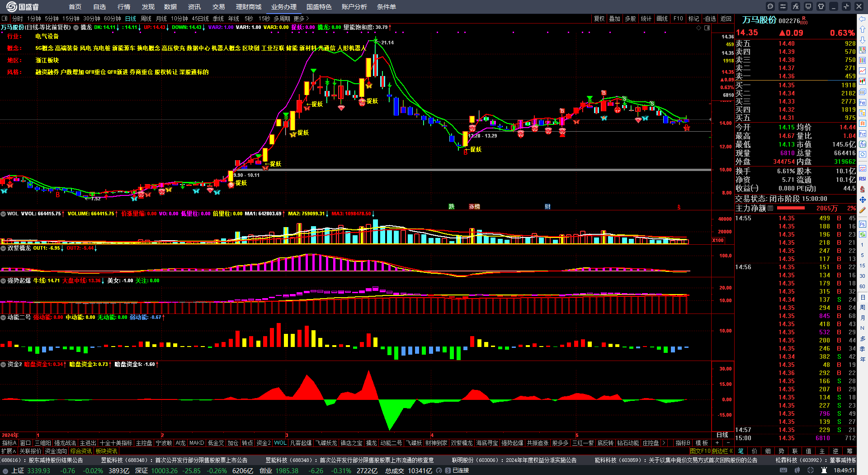Click the crosshair target icon in status bar

(x=811, y=470)
